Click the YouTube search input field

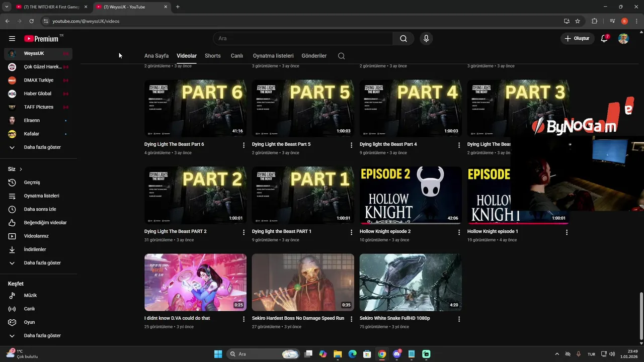pyautogui.click(x=303, y=39)
